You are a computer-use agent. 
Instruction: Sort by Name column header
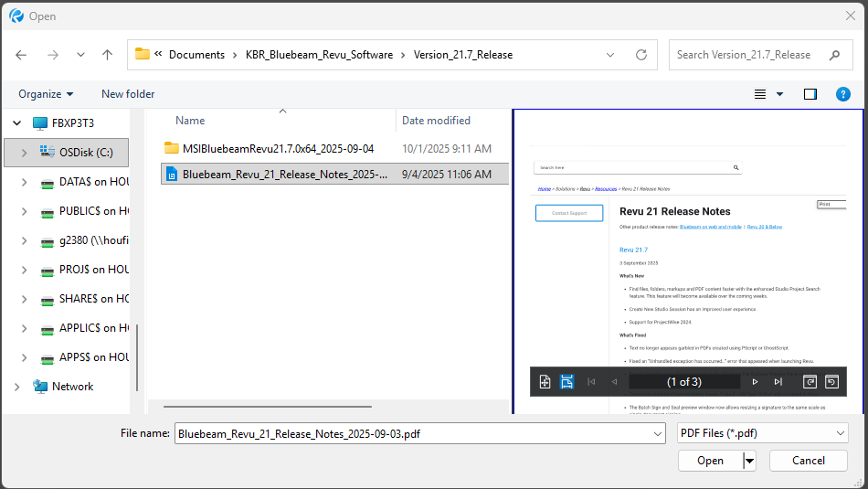(190, 121)
